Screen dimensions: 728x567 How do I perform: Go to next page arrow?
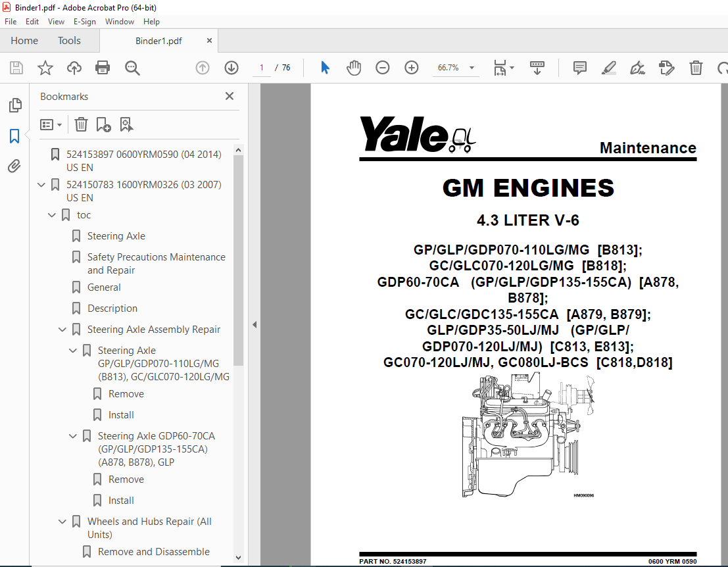231,68
